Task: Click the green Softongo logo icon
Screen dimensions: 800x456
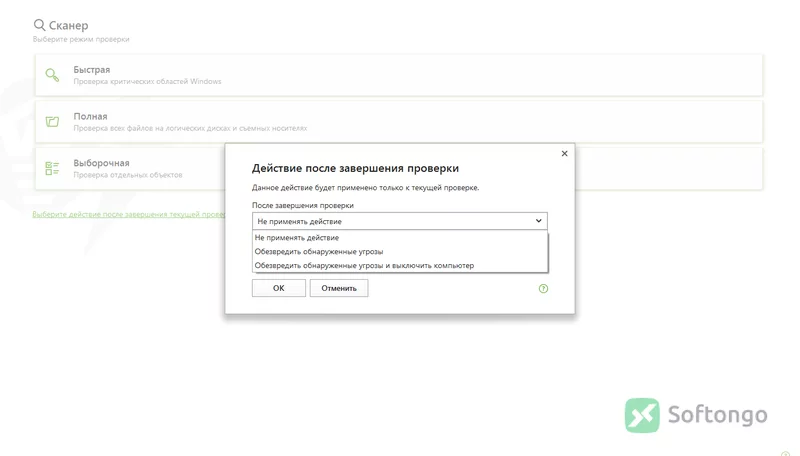Action: point(642,415)
